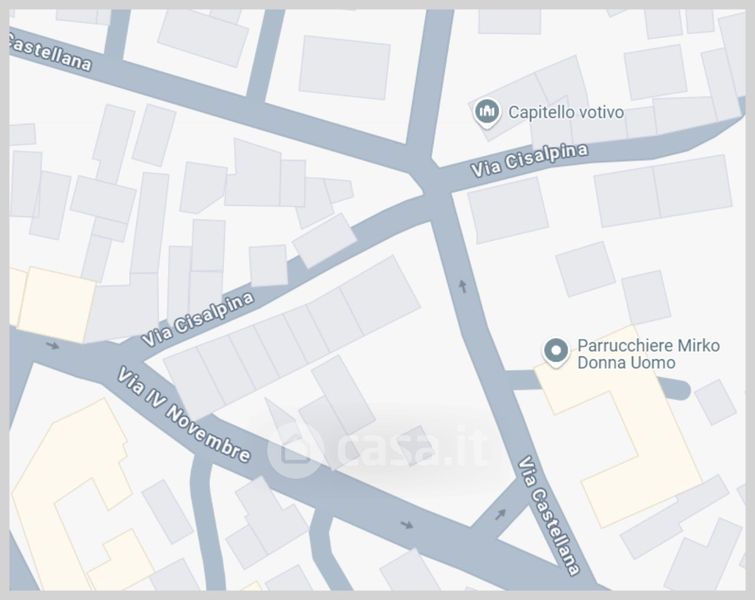Click the diagonal arrow on the short connector road
Viewport: 755px width, 600px height.
501,514
